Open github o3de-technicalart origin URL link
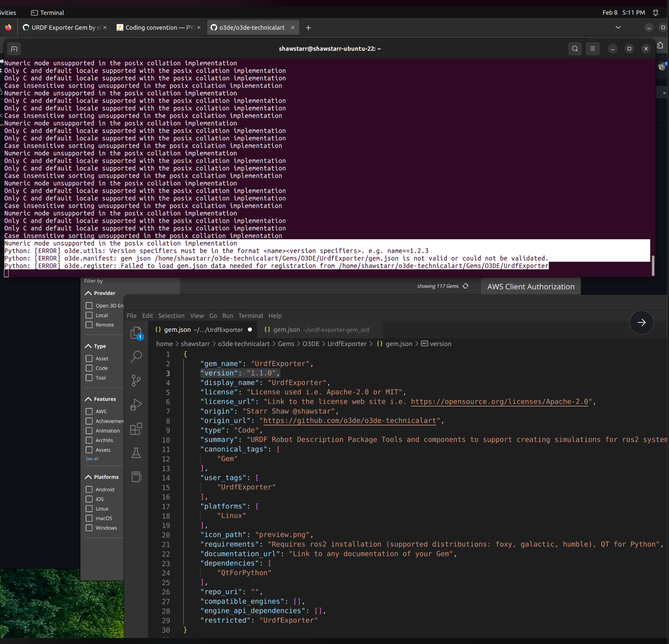 (350, 421)
